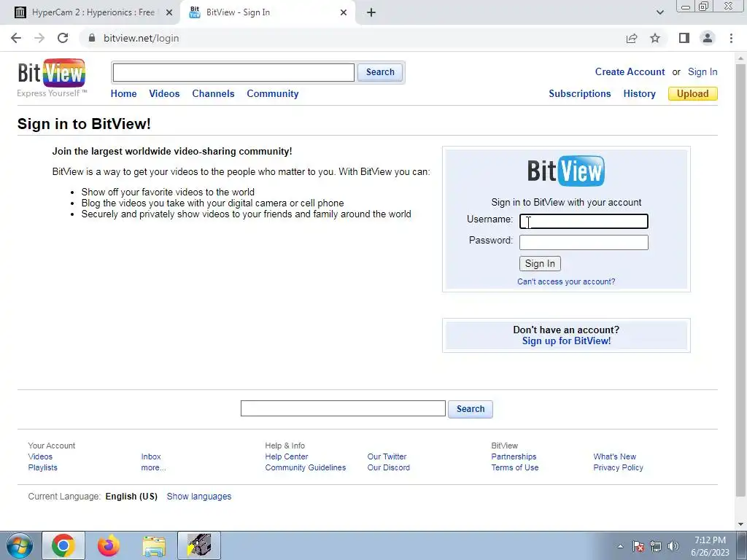Open a new tab with the plus button

click(x=371, y=12)
